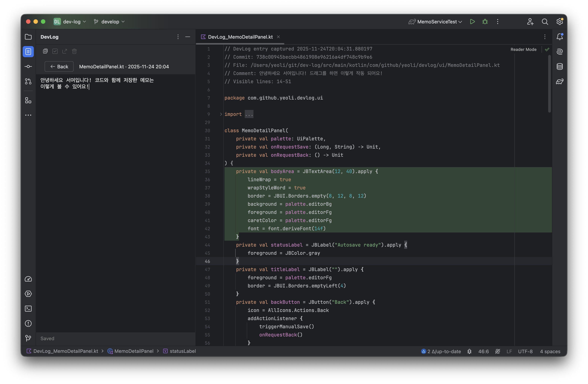588x384 pixels.
Task: Open the Notifications bell panel
Action: [x=560, y=37]
